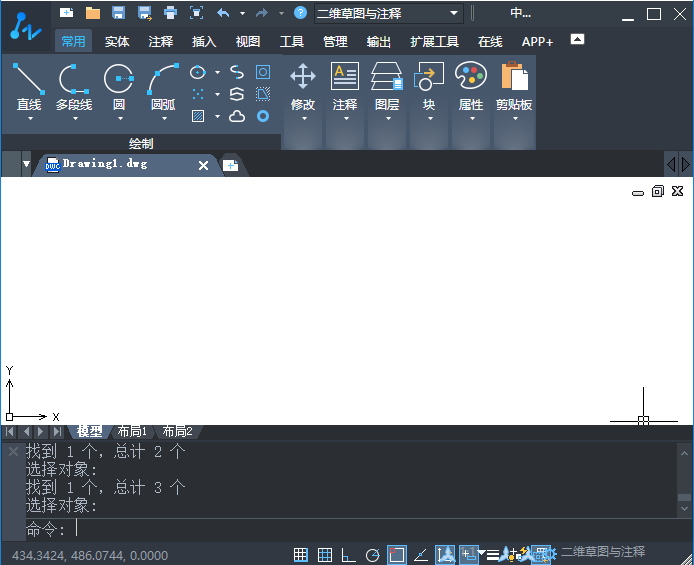Click the Save icon in quick access toolbar

click(x=118, y=13)
